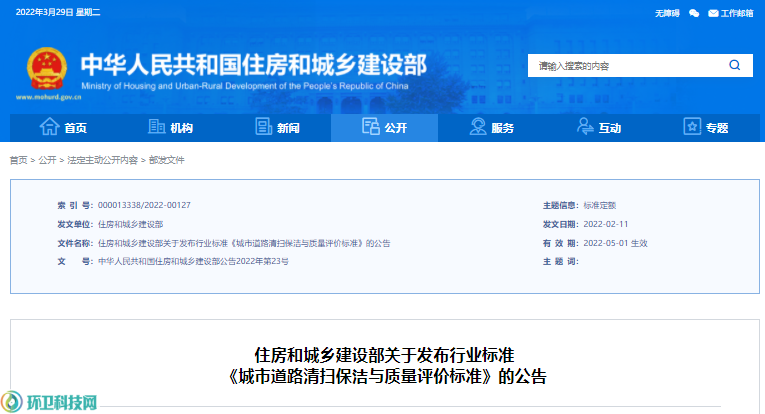Click the theme info value 标准定额
The width and height of the screenshot is (765, 414).
click(x=600, y=205)
